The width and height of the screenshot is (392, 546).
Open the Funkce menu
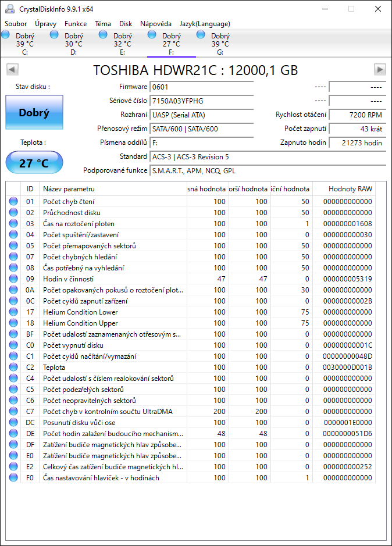point(76,24)
